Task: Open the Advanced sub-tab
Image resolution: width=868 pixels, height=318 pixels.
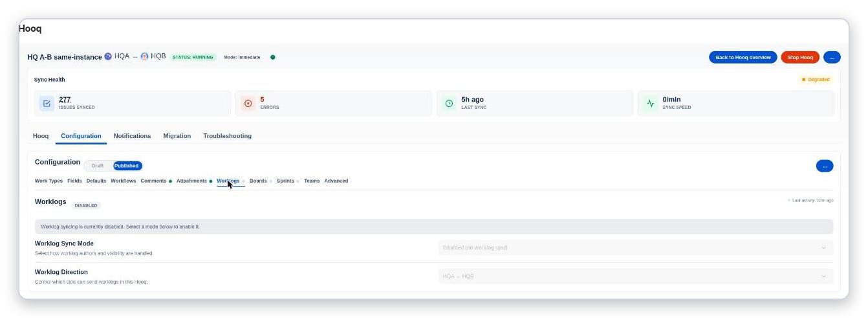Action: click(x=336, y=181)
